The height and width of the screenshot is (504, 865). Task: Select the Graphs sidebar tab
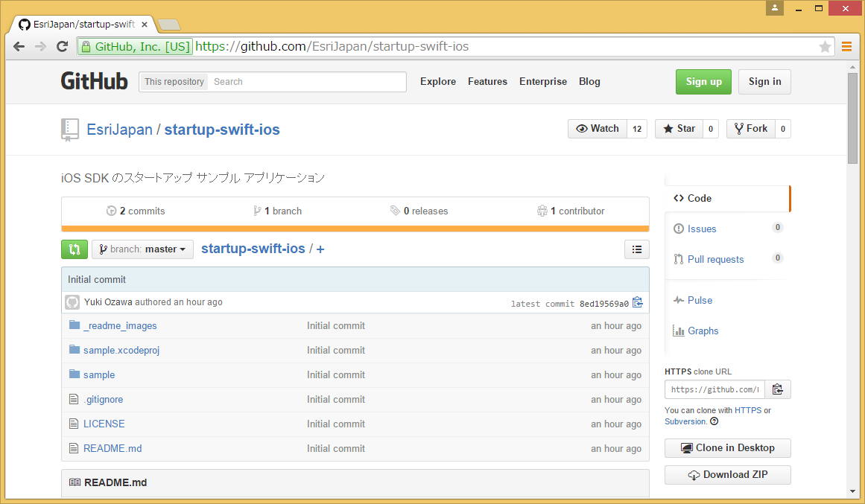coord(728,331)
